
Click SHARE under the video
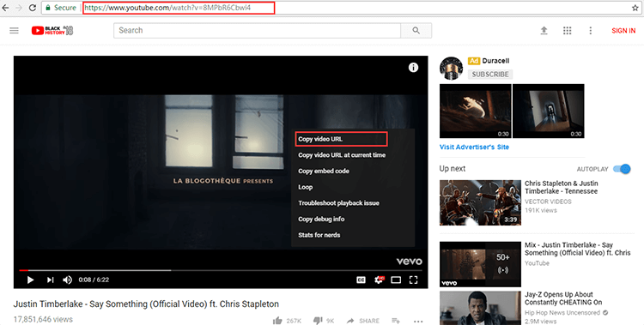coord(363,321)
